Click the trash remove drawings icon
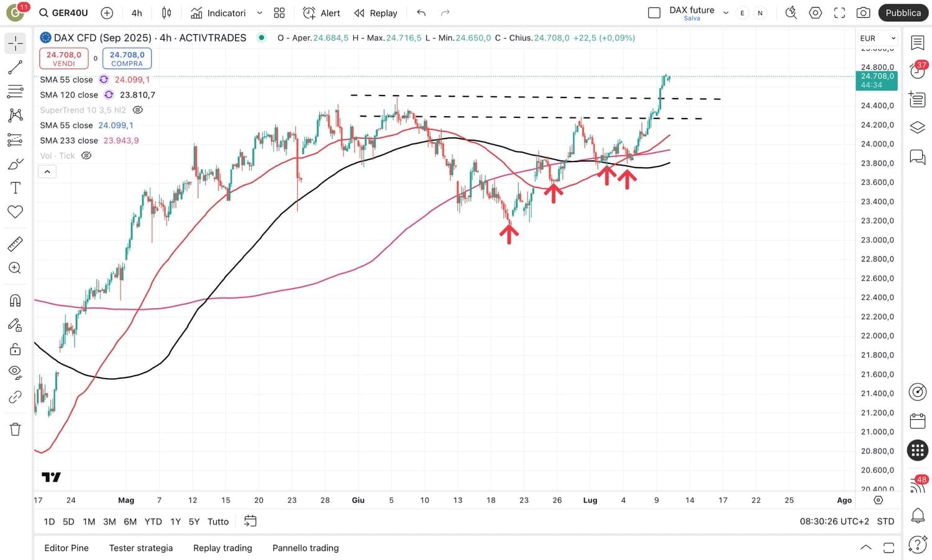This screenshot has height=560, width=932. click(16, 429)
